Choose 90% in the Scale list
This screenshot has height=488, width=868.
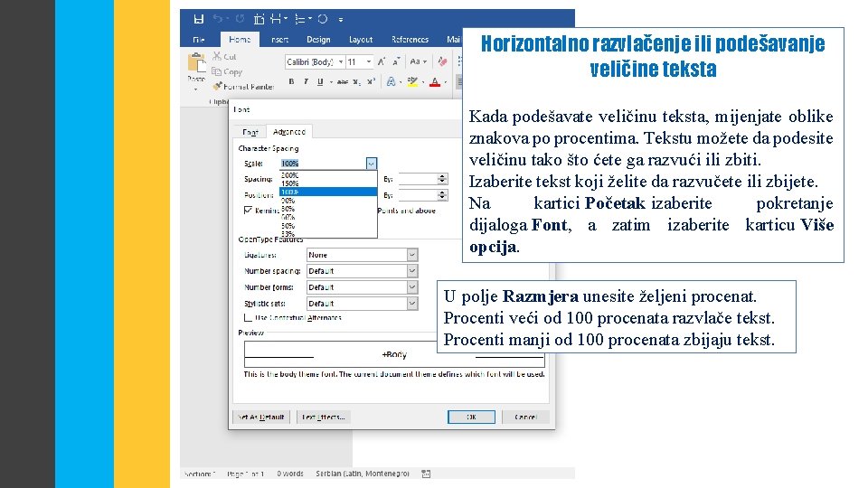[x=328, y=201]
